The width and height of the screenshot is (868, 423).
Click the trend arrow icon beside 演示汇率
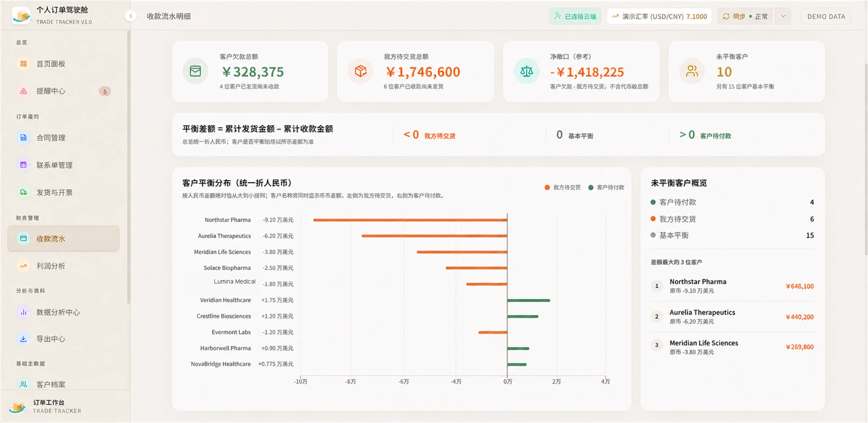click(x=615, y=16)
